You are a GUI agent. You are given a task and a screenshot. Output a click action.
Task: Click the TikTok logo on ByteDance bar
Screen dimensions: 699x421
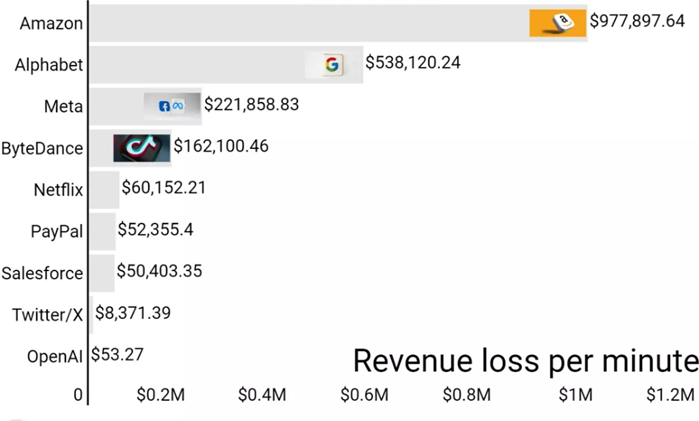point(141,147)
